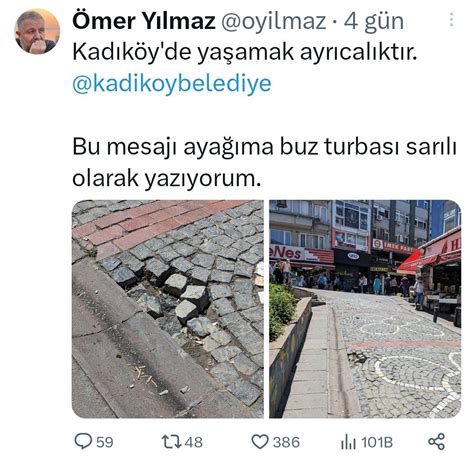Click the Ömer Yılmaz display name
The height and width of the screenshot is (465, 474).
tap(144, 21)
